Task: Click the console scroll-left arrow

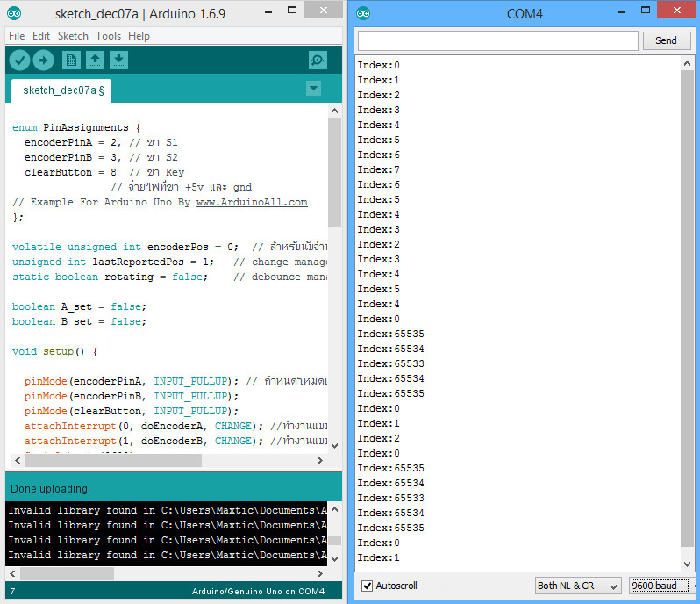Action: coord(12,573)
